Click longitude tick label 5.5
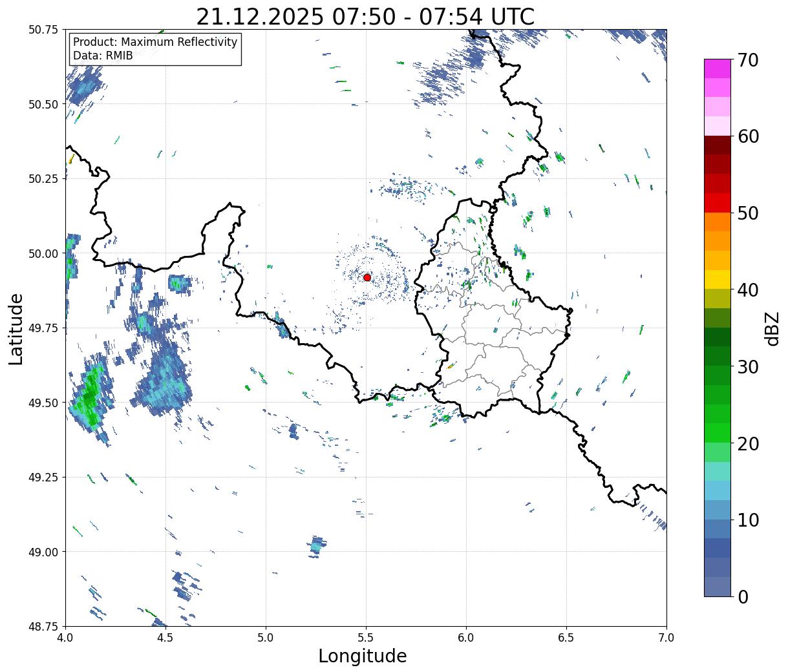 click(x=366, y=638)
